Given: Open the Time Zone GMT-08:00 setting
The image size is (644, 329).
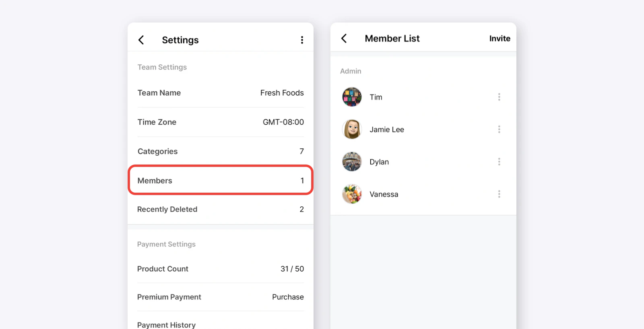Looking at the screenshot, I should click(x=220, y=122).
